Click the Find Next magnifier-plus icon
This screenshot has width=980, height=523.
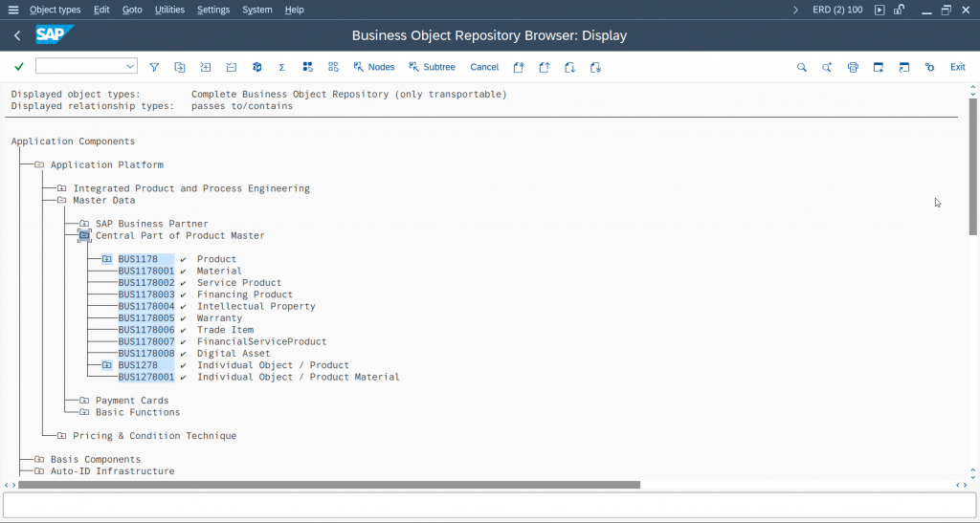(x=827, y=67)
